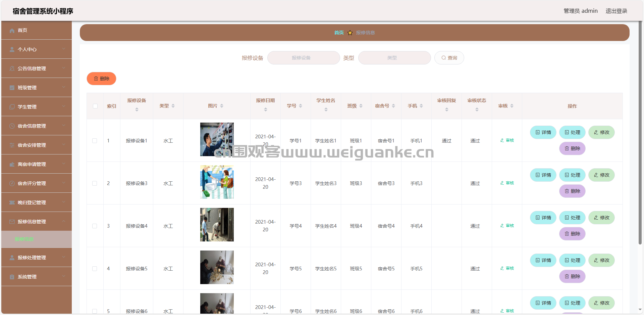Click the 报修设备 search input field
Image resolution: width=644 pixels, height=315 pixels.
[x=304, y=58]
